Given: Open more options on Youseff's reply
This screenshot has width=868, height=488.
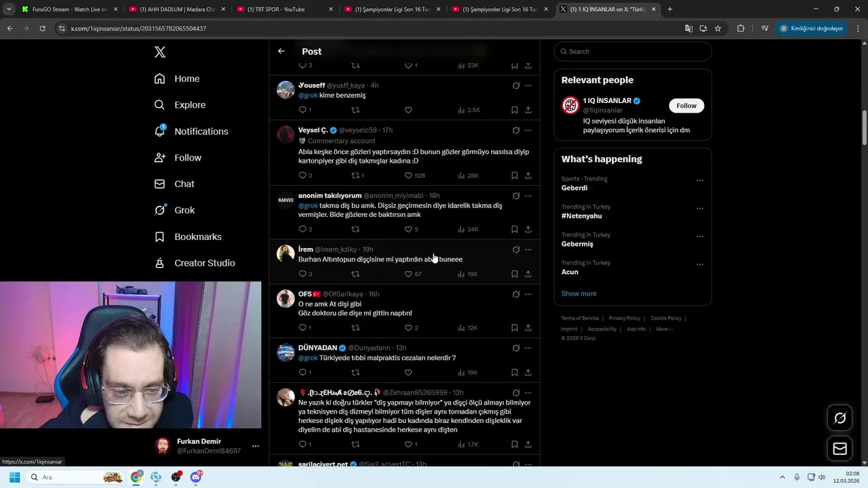Looking at the screenshot, I should pos(528,85).
